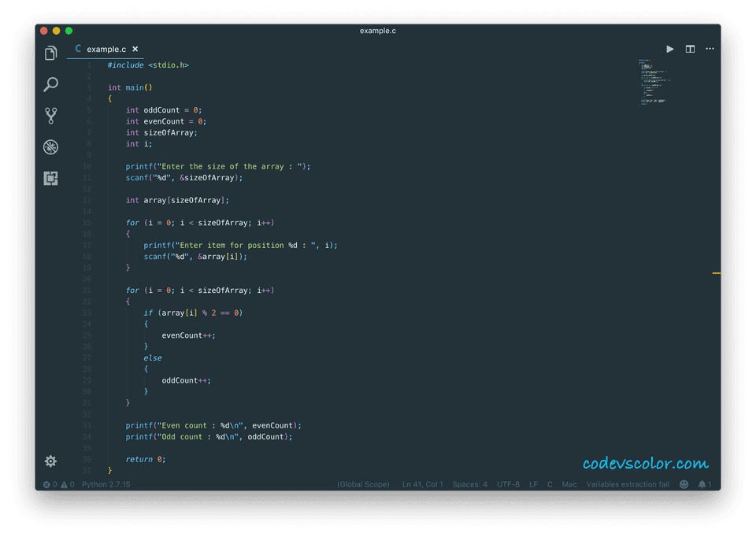Viewport: 756px width, 537px height.
Task: Split the editor with the split icon
Action: click(x=690, y=49)
